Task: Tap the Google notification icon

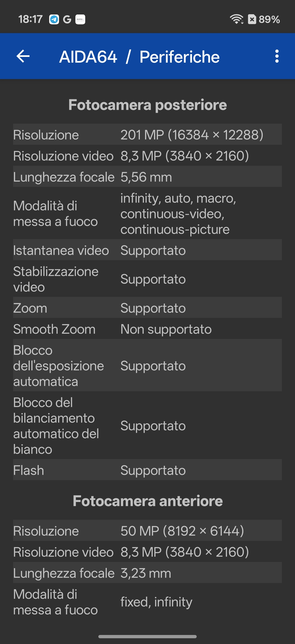Action: coord(67,19)
